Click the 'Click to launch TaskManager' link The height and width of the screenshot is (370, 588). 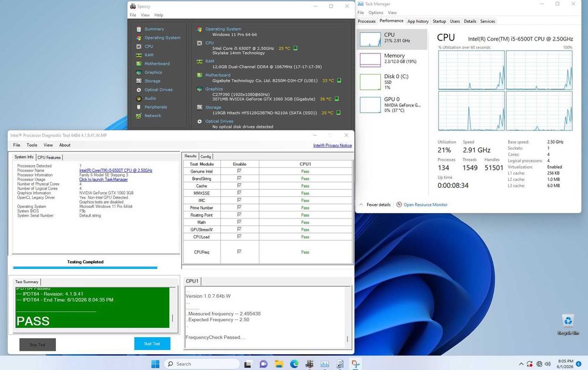click(x=103, y=179)
